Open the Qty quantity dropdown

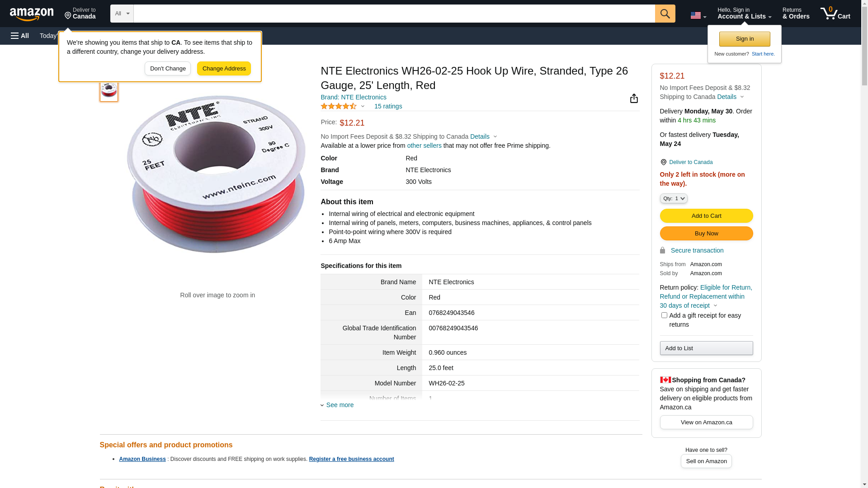coord(674,198)
